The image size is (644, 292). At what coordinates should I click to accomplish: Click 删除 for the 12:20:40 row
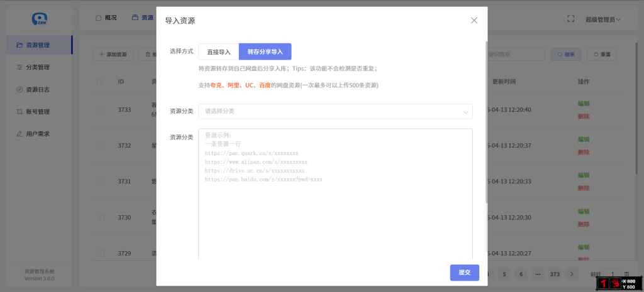click(584, 116)
